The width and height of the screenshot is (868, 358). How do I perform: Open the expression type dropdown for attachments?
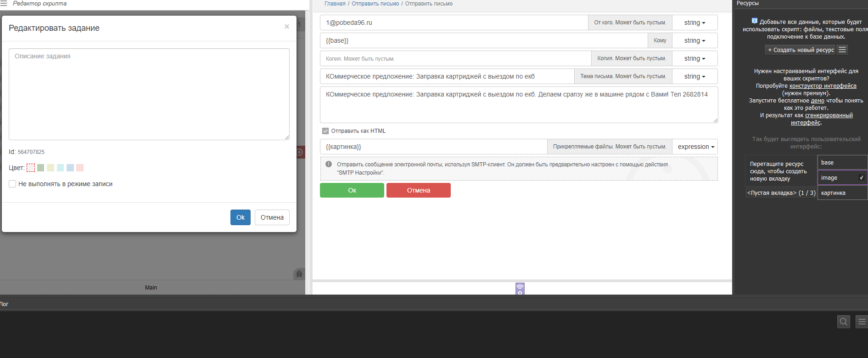click(x=695, y=147)
